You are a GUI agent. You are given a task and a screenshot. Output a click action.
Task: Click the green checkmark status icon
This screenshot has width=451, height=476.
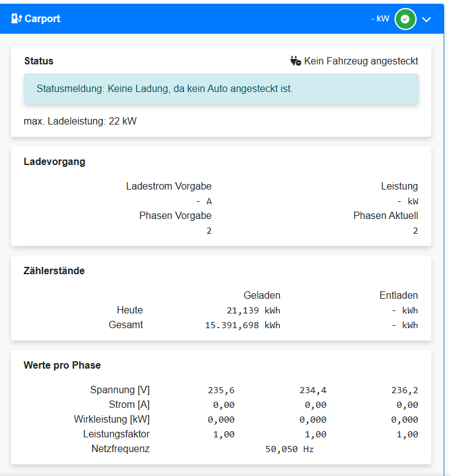[x=404, y=19]
